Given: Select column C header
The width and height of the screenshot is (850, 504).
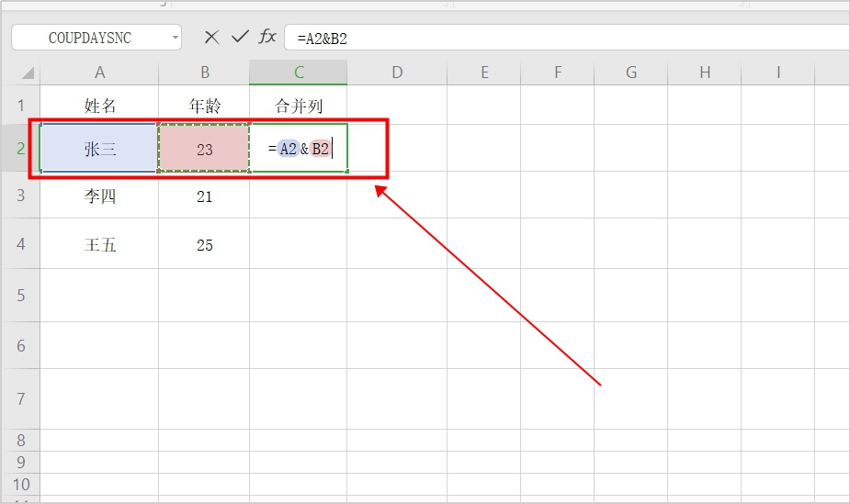Looking at the screenshot, I should 299,73.
